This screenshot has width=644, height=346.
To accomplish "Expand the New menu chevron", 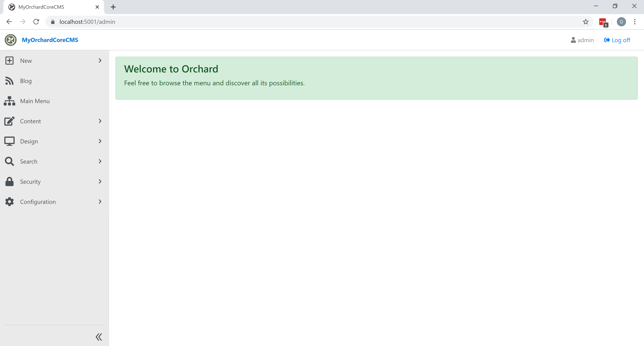I will point(100,60).
